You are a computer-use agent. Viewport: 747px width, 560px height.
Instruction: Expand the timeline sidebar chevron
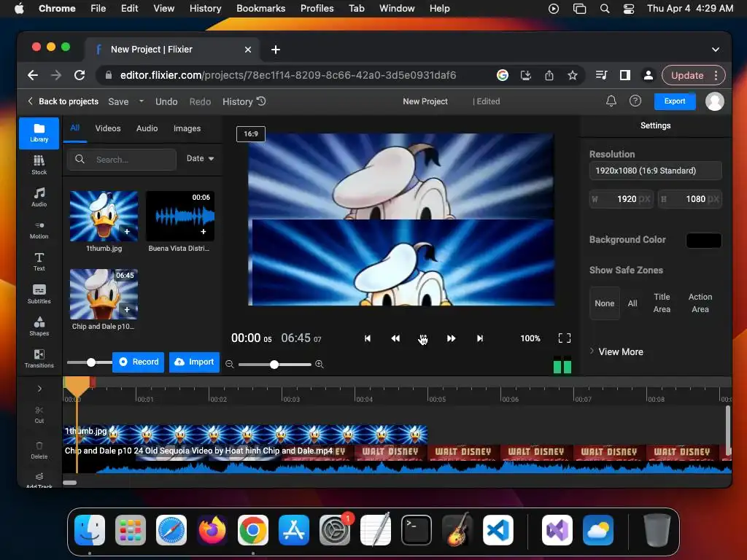pos(39,389)
